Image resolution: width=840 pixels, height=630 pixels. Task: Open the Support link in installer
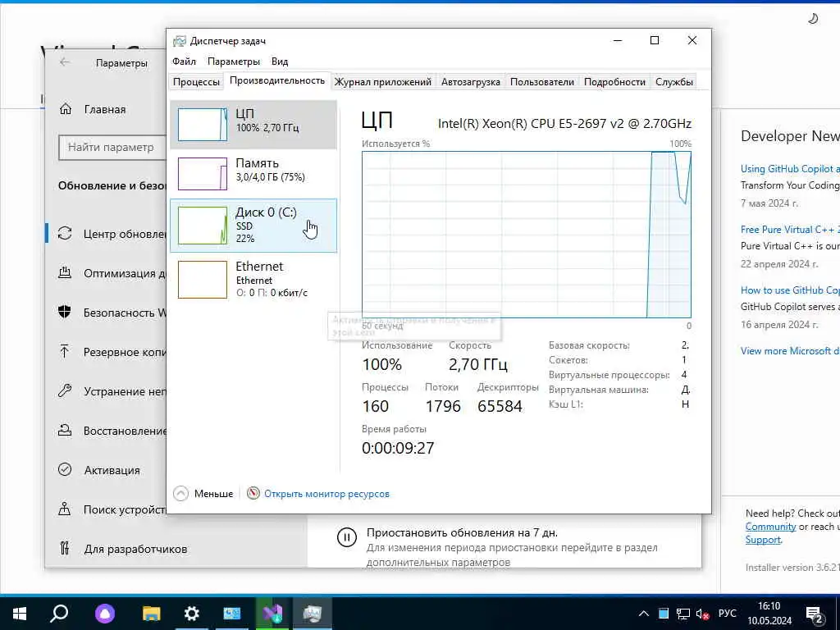[763, 540]
